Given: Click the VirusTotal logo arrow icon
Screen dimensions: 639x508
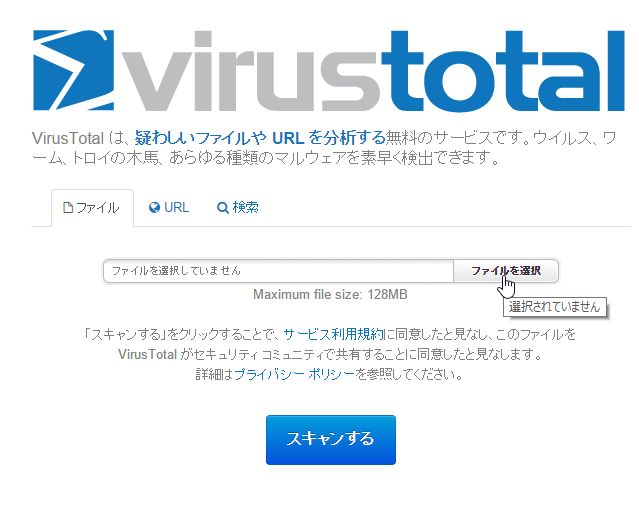Looking at the screenshot, I should tap(73, 70).
